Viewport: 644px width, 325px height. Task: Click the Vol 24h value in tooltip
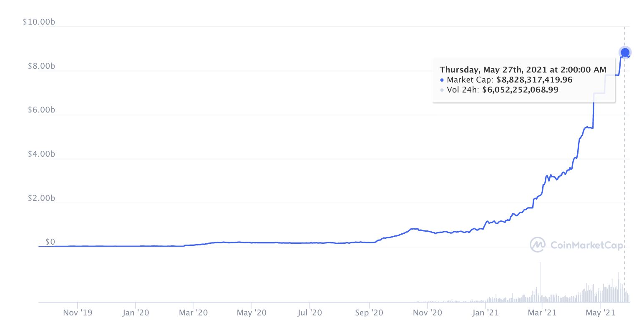pyautogui.click(x=520, y=90)
